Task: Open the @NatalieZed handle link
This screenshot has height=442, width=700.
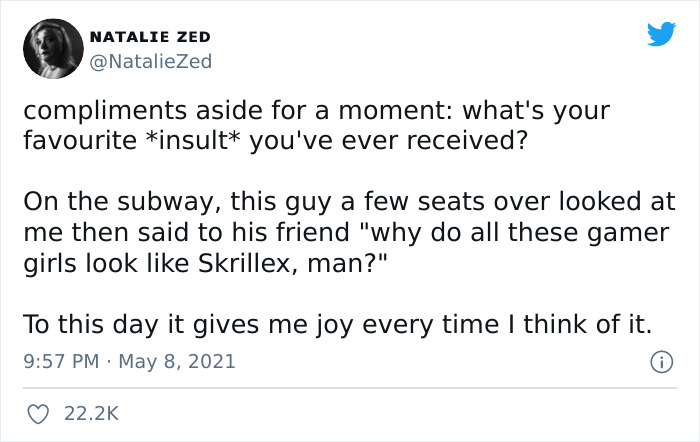Action: (x=151, y=61)
